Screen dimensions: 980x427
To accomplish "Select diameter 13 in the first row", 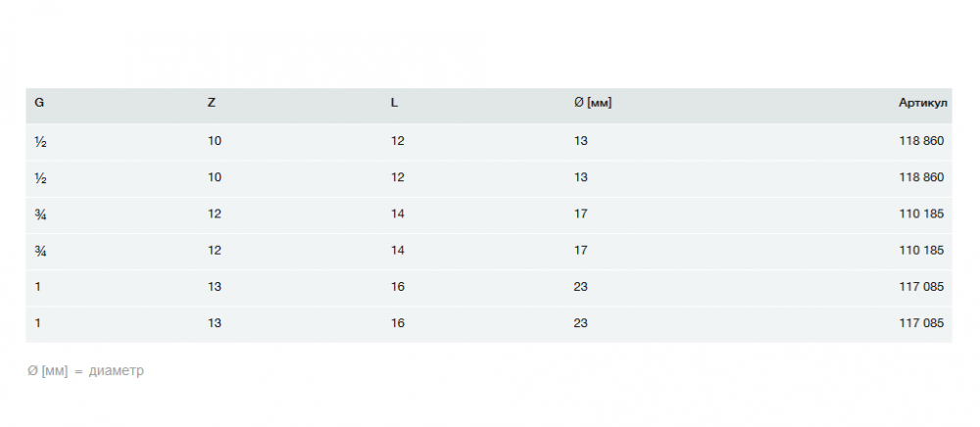I will tap(581, 141).
